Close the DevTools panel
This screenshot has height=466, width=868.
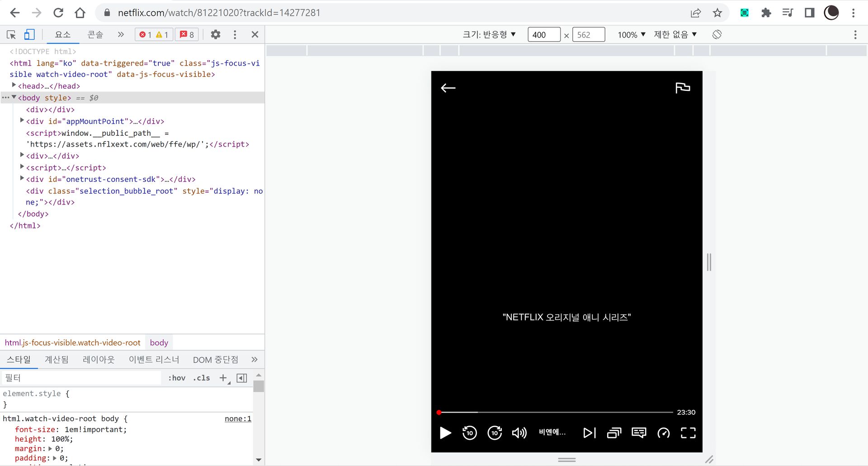[x=255, y=34]
